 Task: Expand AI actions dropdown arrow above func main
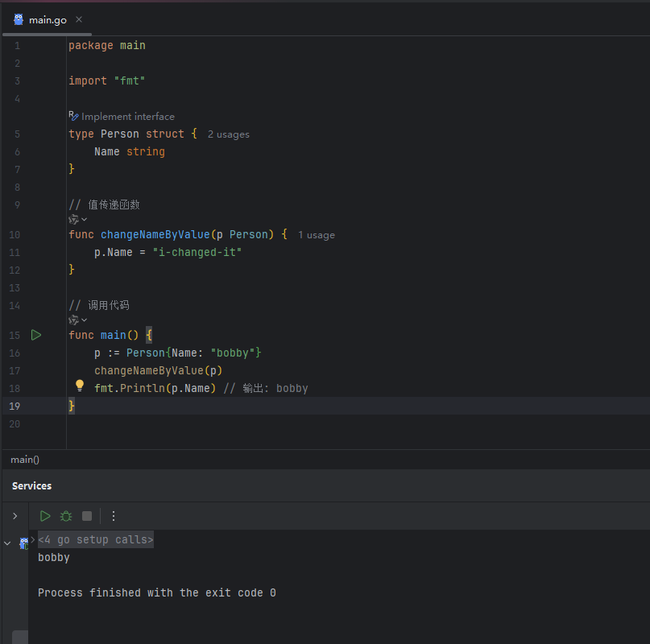click(x=84, y=320)
